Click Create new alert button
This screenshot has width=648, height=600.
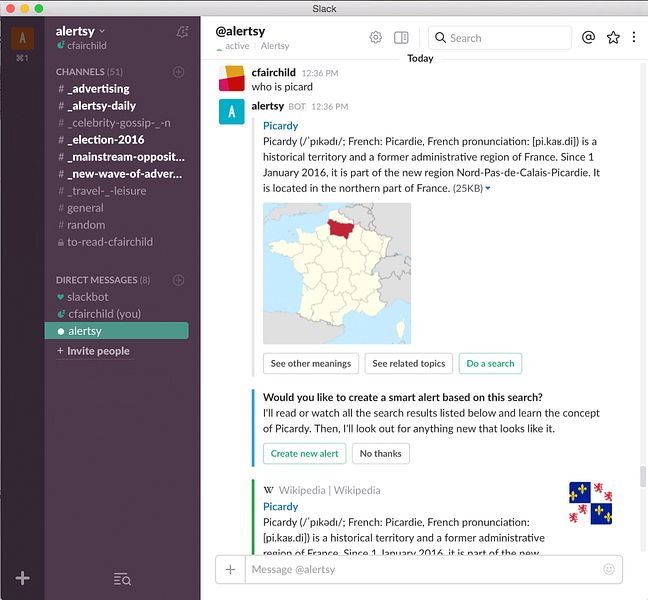(305, 454)
